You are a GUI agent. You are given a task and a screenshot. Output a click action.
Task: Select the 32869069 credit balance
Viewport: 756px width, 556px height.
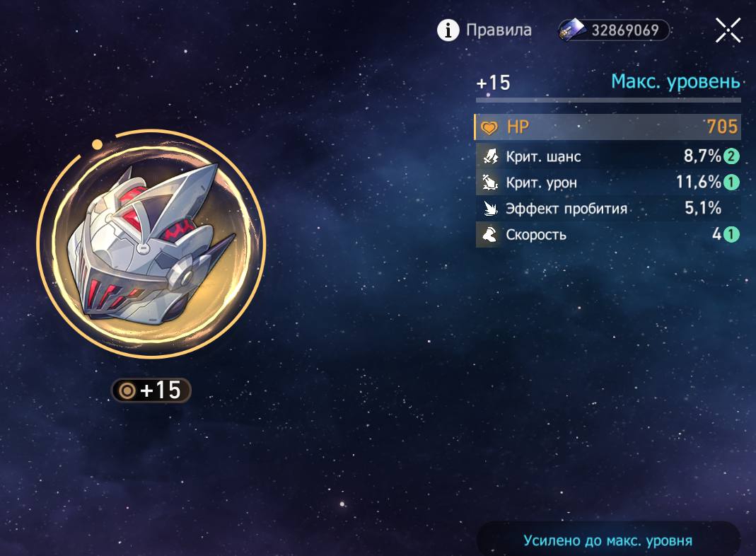tap(625, 30)
